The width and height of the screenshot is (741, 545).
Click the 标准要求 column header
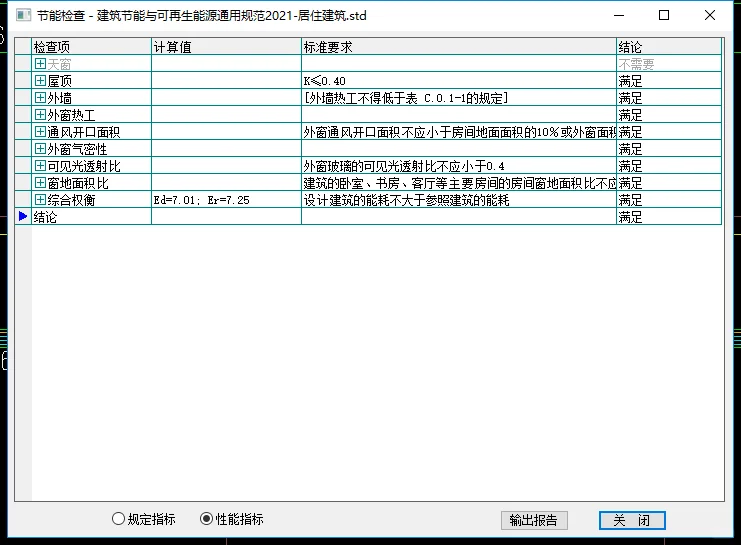click(459, 47)
